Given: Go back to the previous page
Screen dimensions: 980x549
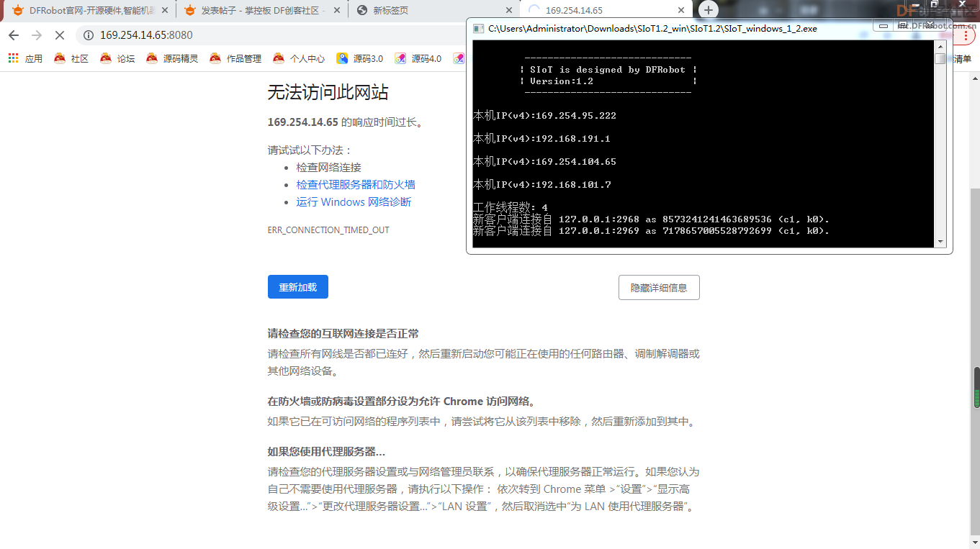Looking at the screenshot, I should [14, 35].
